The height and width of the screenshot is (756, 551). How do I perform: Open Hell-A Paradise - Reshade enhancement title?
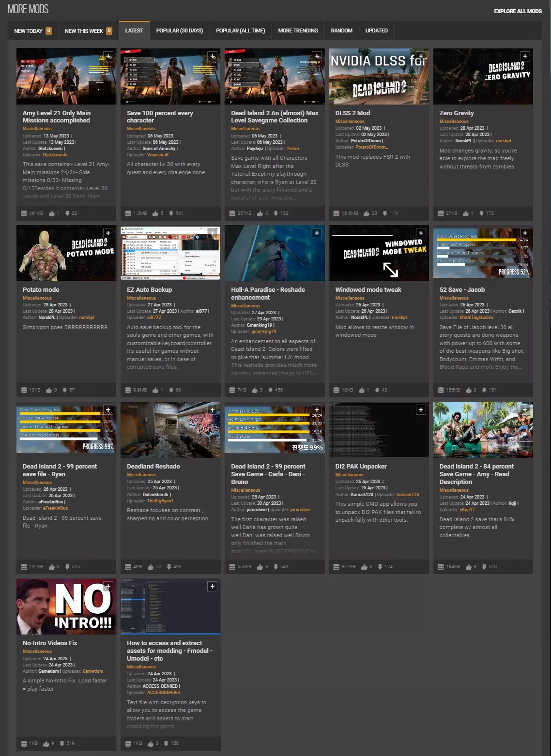tap(268, 294)
